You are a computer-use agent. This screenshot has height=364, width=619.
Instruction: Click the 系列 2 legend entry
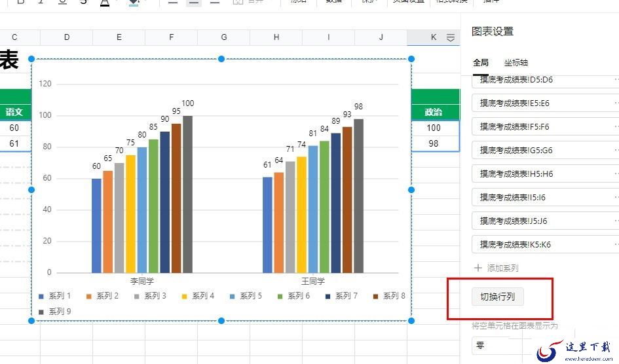coord(103,296)
